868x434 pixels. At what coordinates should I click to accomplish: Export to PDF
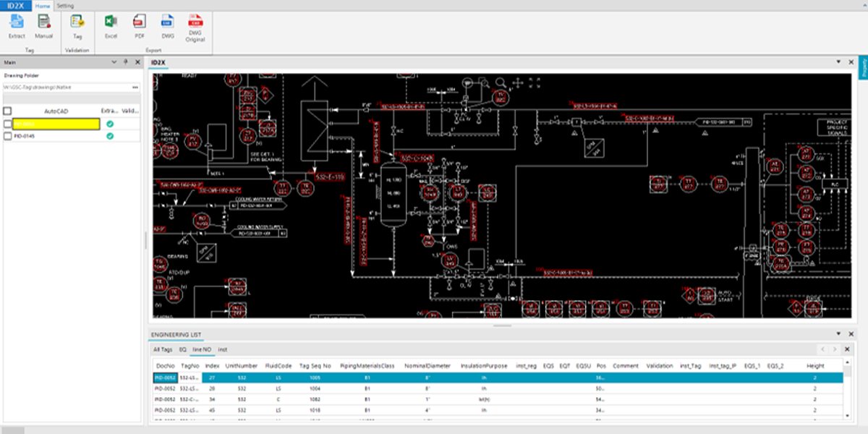(x=140, y=27)
